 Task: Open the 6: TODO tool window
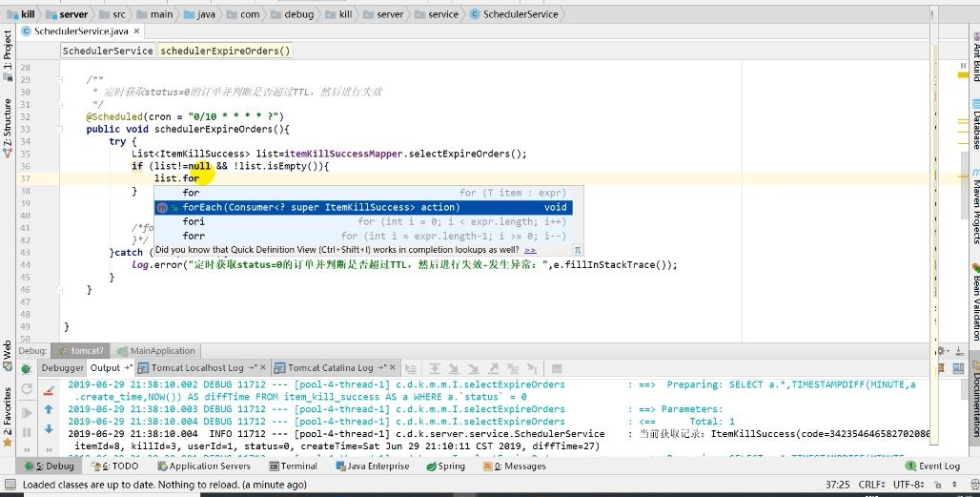click(x=115, y=466)
